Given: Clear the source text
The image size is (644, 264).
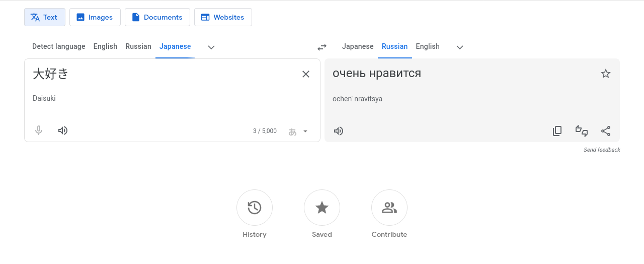Looking at the screenshot, I should click(x=306, y=74).
